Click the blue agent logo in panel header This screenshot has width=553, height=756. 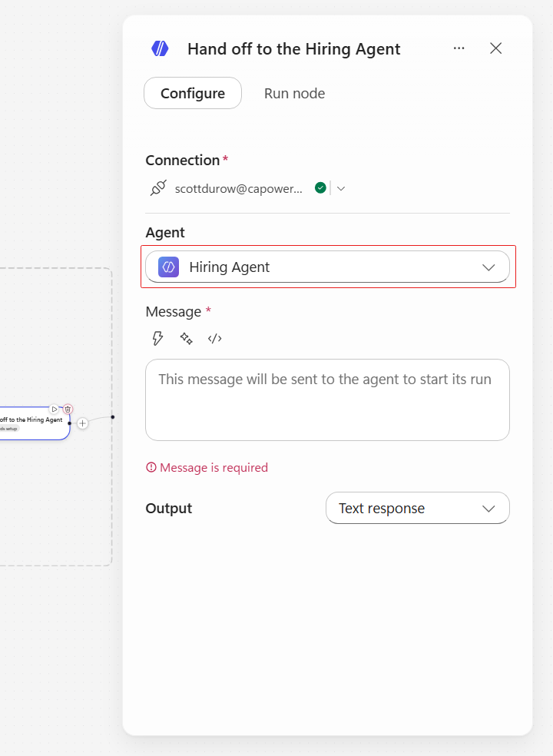[160, 48]
